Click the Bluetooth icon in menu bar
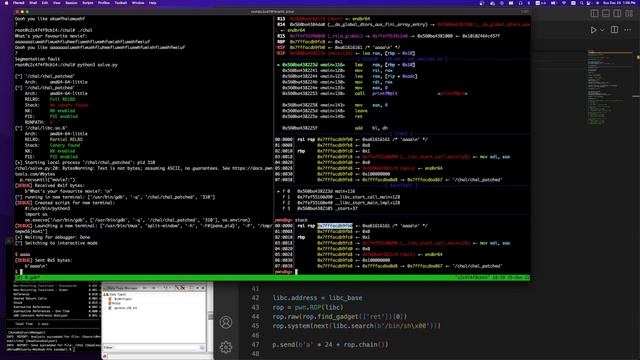This screenshot has height=360, width=640. click(529, 3)
